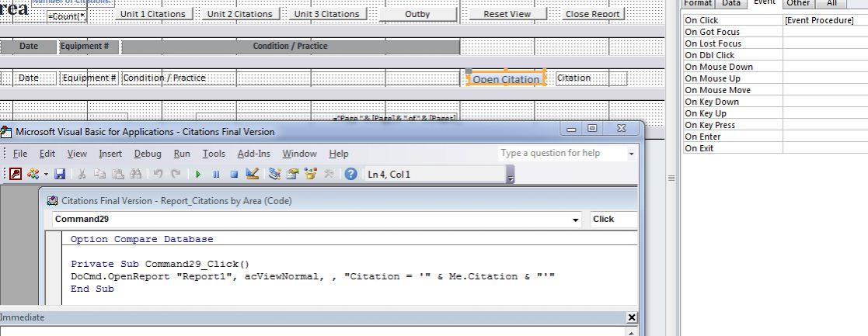Open the View menu
The height and width of the screenshot is (336, 868).
tap(77, 154)
